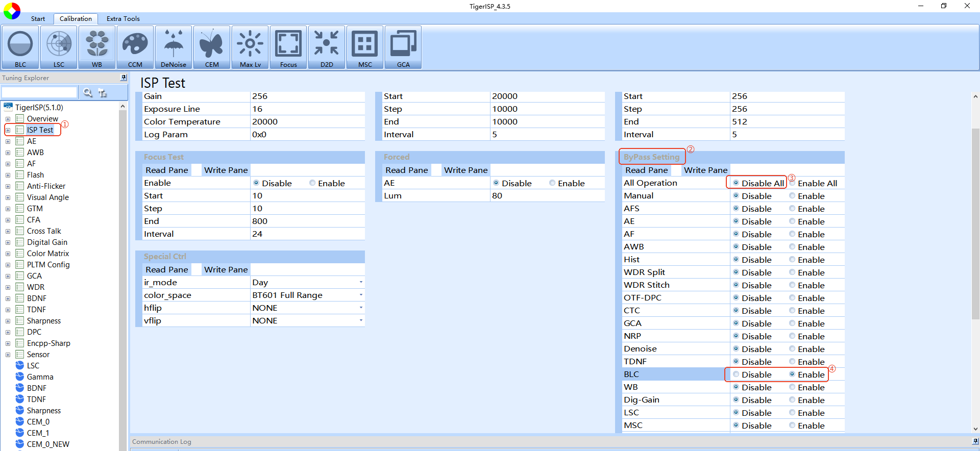Click the Tuning Explorer search field
980x451 pixels.
tap(39, 92)
